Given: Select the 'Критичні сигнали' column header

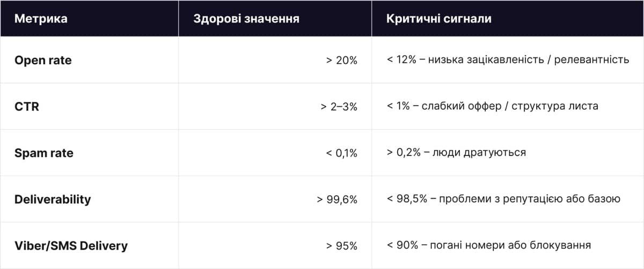Looking at the screenshot, I should (x=438, y=19).
